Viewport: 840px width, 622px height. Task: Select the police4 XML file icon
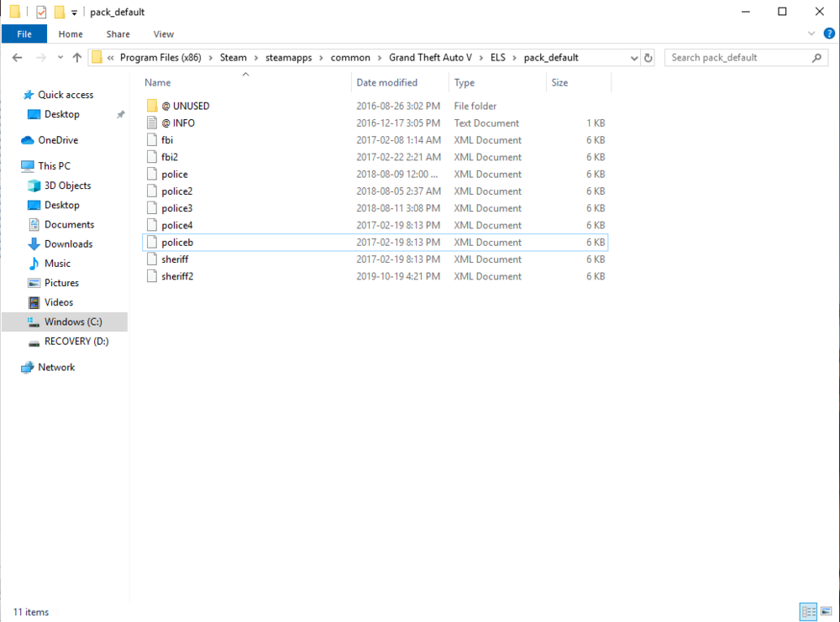[x=152, y=225]
